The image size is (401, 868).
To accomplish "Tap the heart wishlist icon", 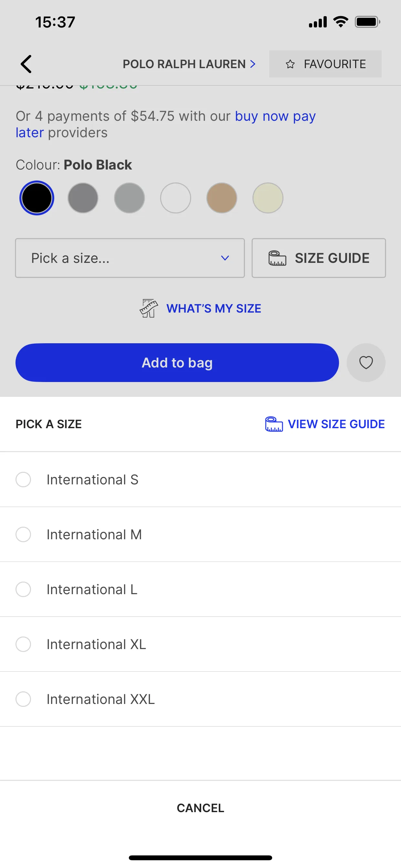I will [x=366, y=363].
